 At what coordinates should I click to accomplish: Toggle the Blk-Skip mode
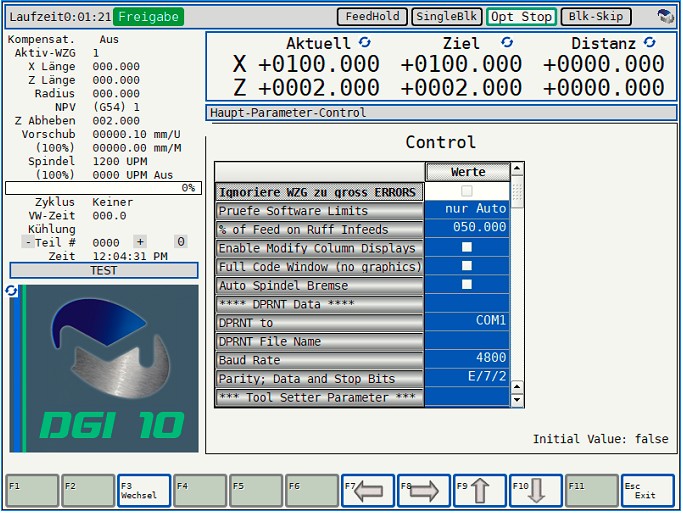[x=596, y=17]
